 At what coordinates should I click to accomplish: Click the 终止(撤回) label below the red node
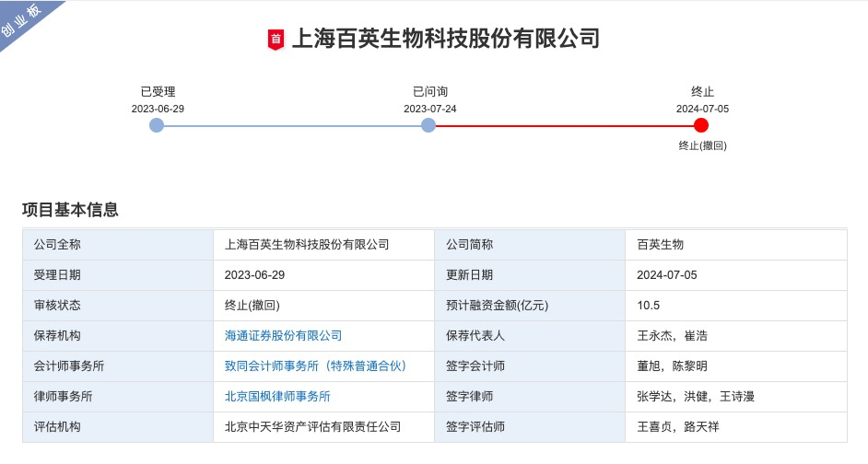point(702,145)
